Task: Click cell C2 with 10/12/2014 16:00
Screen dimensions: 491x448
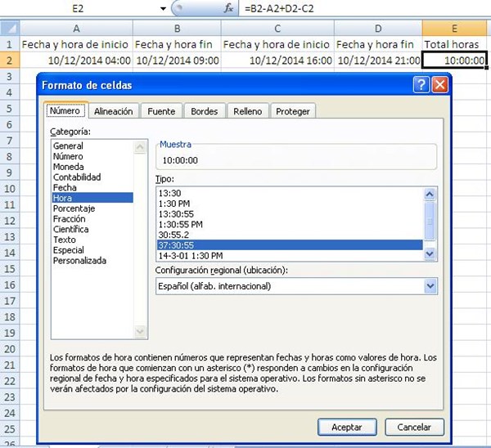Action: coord(277,60)
